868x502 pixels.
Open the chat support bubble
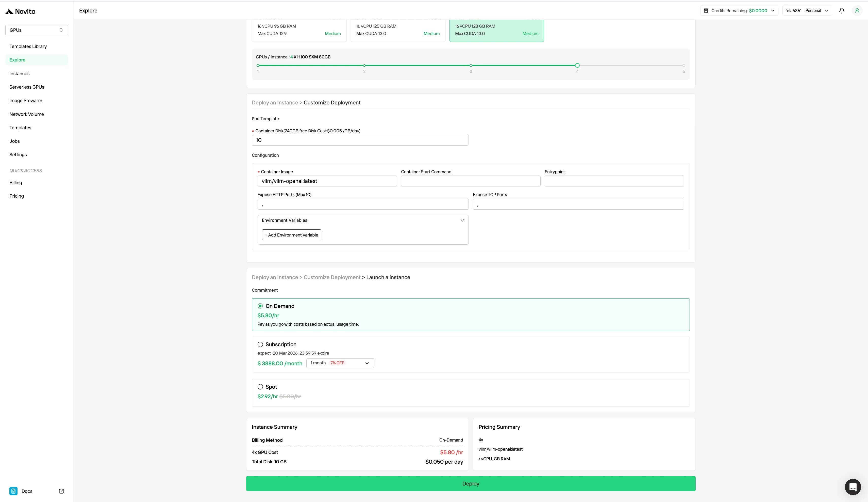pos(853,487)
